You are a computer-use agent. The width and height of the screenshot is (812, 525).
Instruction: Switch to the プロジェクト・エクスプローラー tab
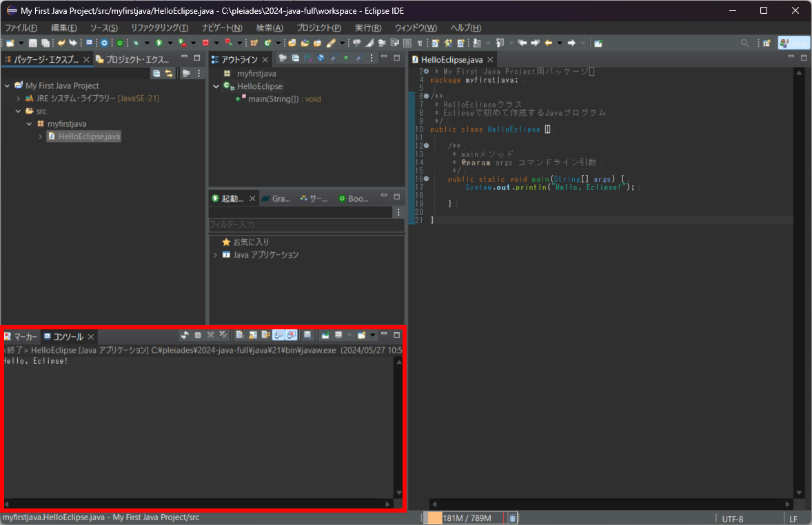[132, 59]
